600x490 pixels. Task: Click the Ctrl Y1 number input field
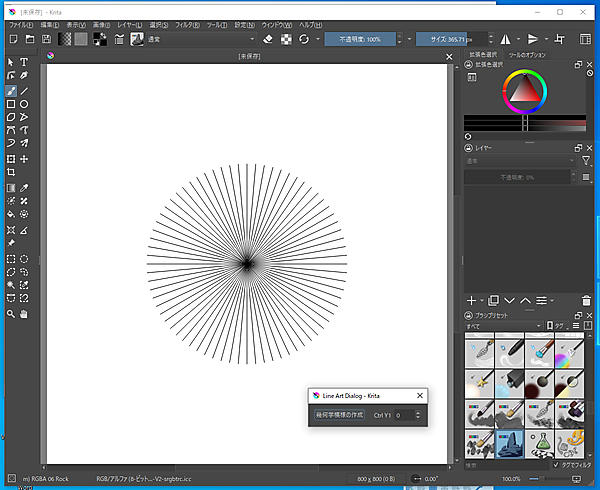tap(402, 414)
